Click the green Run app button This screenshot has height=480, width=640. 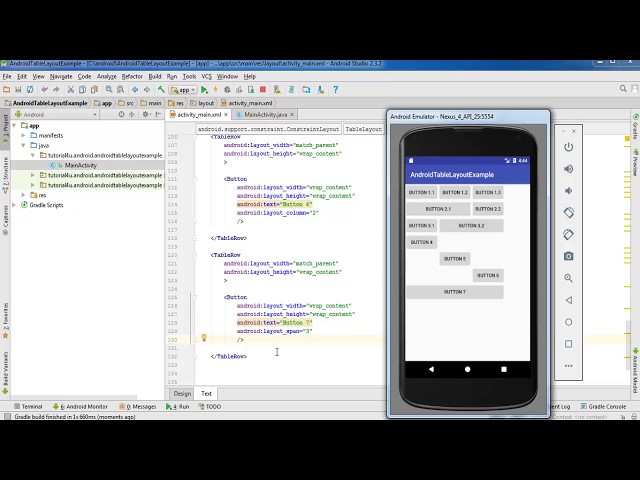coord(204,89)
